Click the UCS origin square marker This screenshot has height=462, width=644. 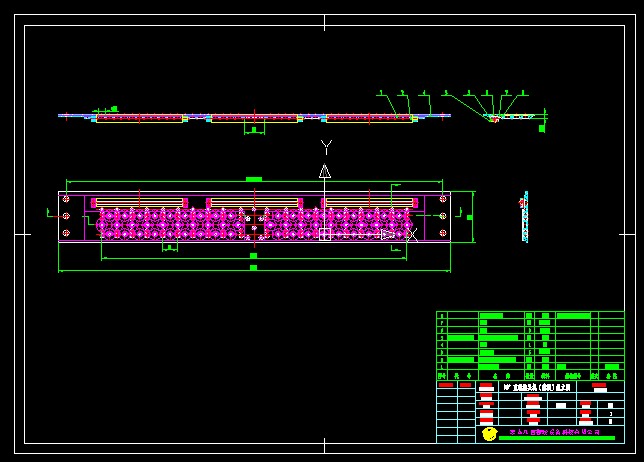tap(325, 234)
